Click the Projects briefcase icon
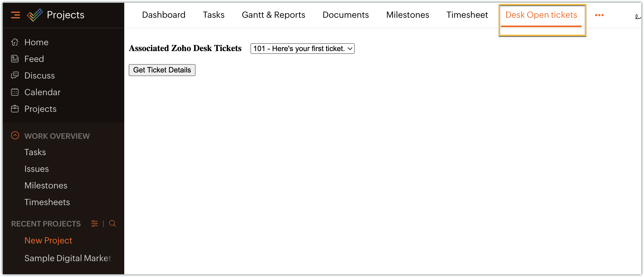 15,109
